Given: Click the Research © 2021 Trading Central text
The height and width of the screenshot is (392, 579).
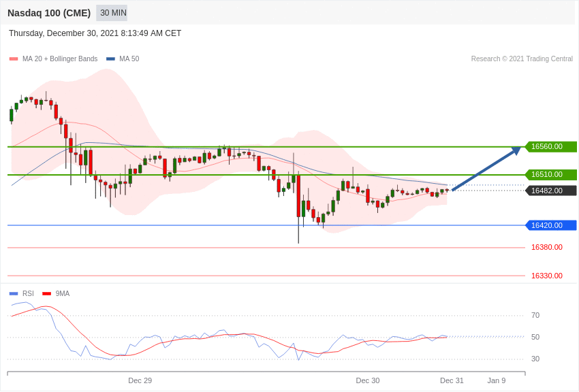Looking at the screenshot, I should click(522, 59).
